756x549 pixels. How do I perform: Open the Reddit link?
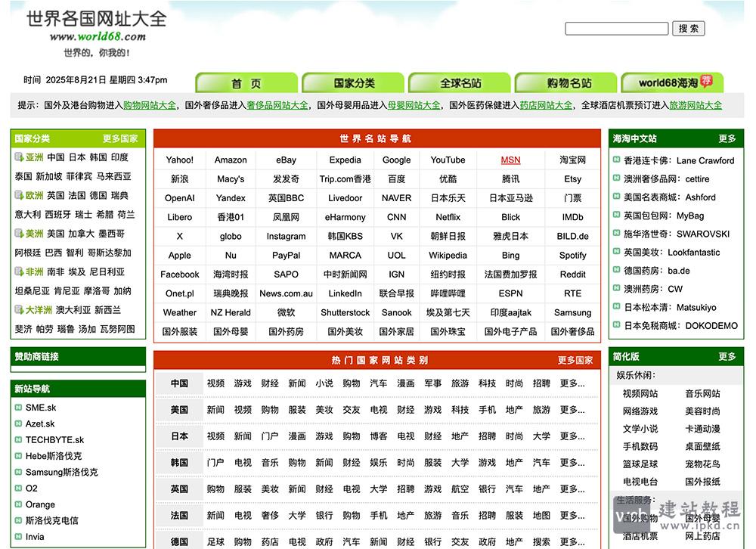pyautogui.click(x=573, y=274)
